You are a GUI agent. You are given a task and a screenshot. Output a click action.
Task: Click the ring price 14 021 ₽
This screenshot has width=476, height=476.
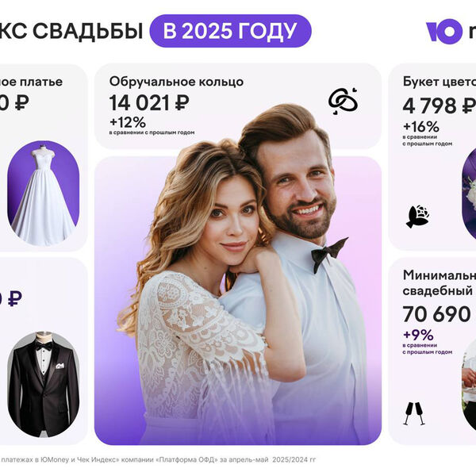pos(149,102)
